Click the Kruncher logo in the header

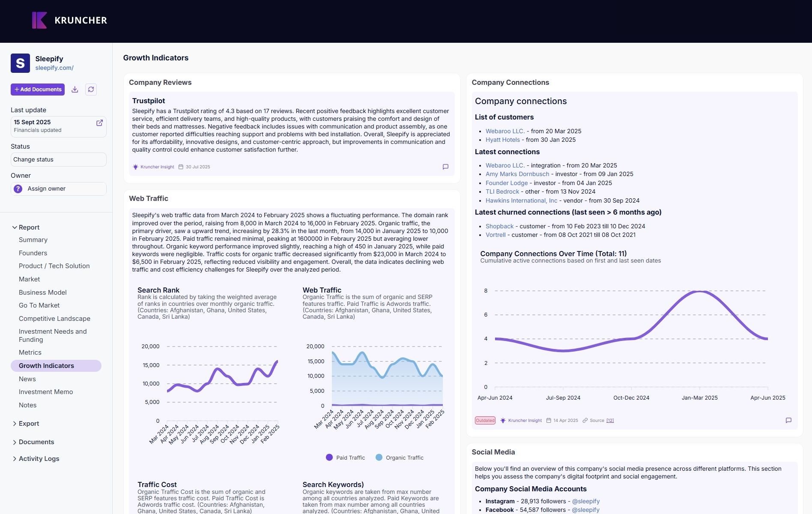point(69,20)
